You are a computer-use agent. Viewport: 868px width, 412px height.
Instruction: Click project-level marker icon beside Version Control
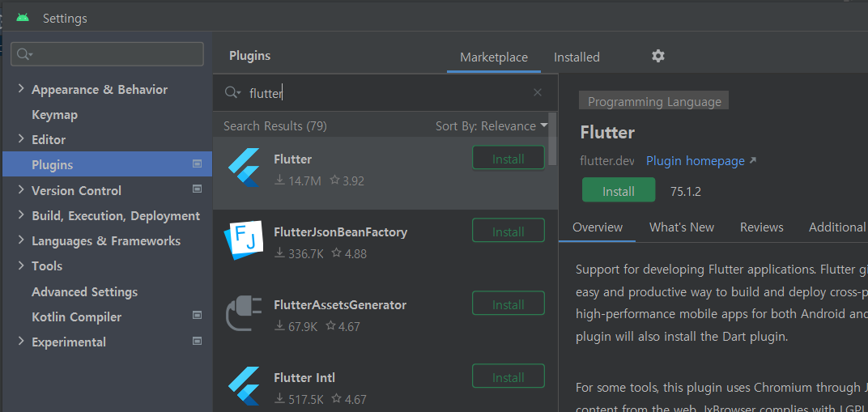(x=197, y=189)
